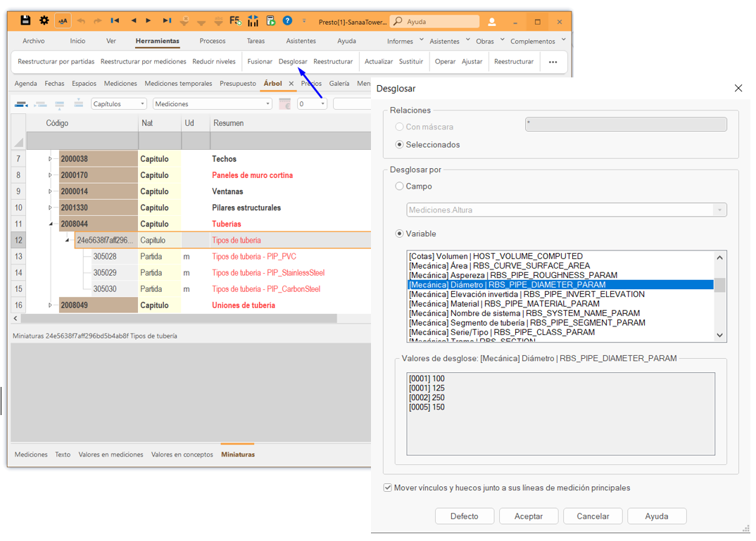Screen dimensions: 756x541
Task: Click the tree horizontal scrollbar left arrow
Action: (x=15, y=319)
